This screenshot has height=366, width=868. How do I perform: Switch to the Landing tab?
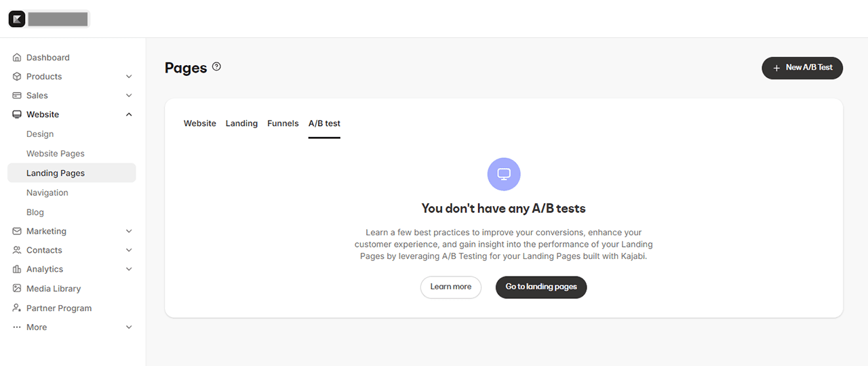pos(241,123)
